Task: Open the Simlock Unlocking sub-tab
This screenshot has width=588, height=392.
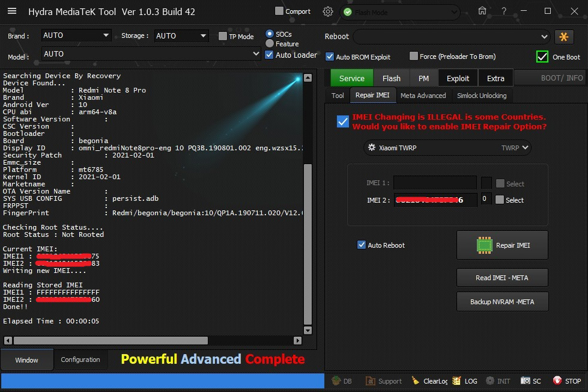Action: pos(481,96)
